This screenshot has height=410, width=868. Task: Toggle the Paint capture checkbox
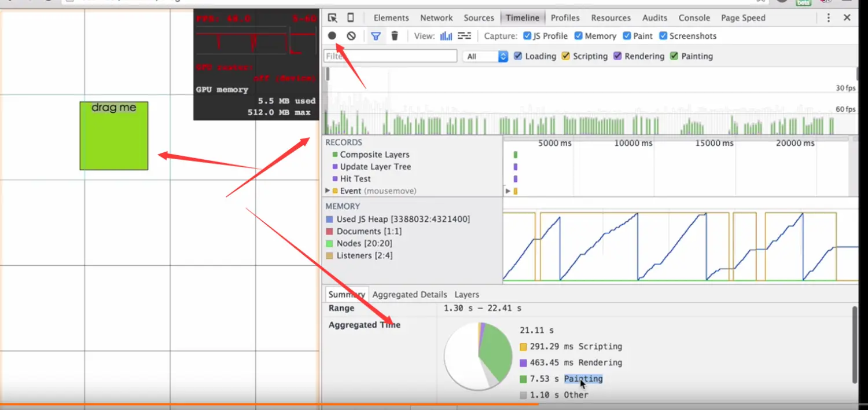(x=627, y=36)
